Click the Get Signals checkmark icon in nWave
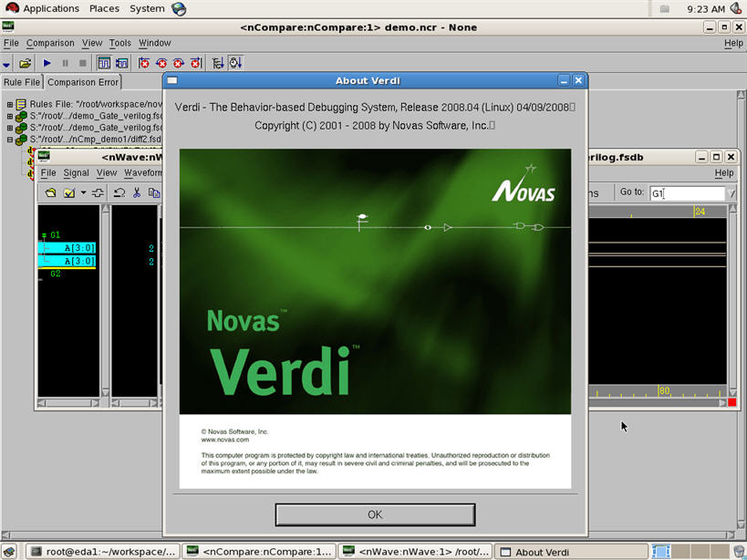Screen dimensions: 747x560 tap(69, 192)
